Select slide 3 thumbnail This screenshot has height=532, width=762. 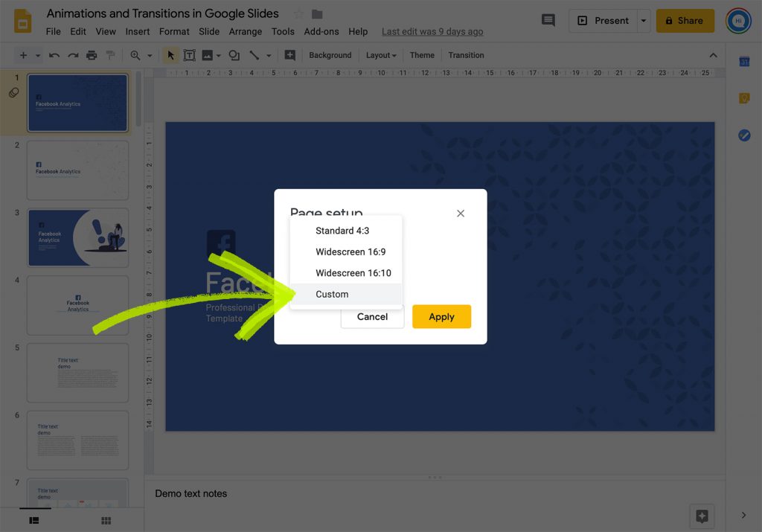(77, 238)
